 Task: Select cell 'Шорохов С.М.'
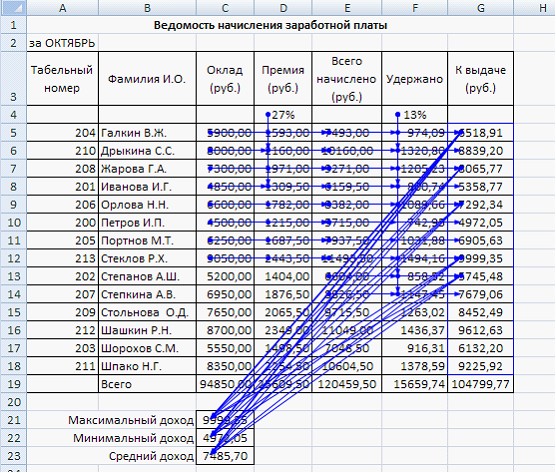pos(147,348)
